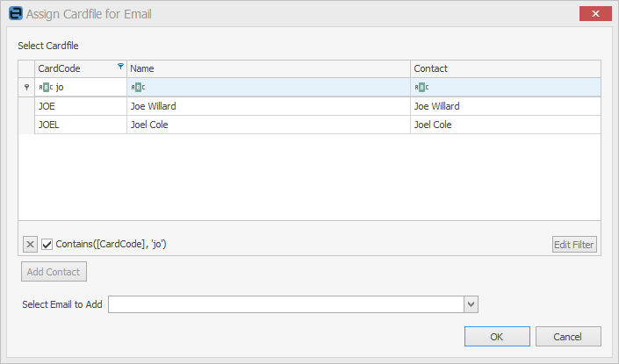Click the Edit Filter button

coord(574,245)
